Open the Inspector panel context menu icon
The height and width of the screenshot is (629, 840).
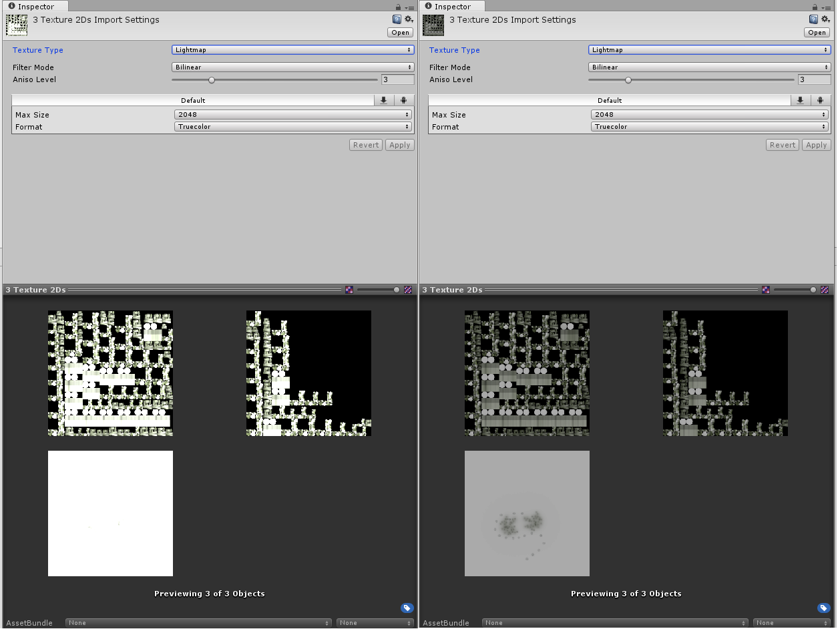[409, 6]
